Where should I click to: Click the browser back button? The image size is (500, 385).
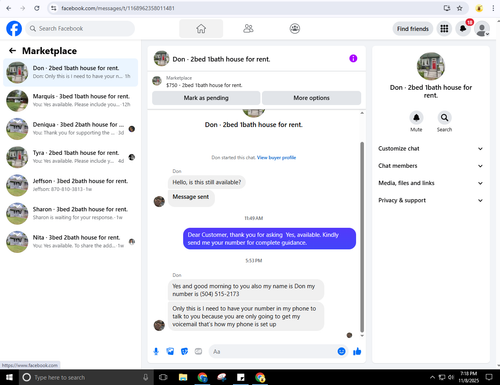[x=9, y=8]
